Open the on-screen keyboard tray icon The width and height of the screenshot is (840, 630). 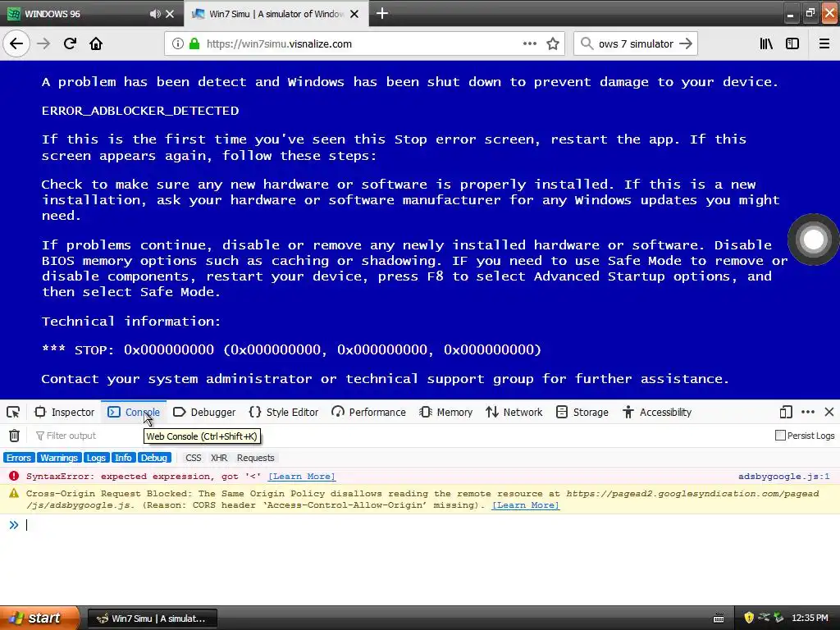coord(719,619)
